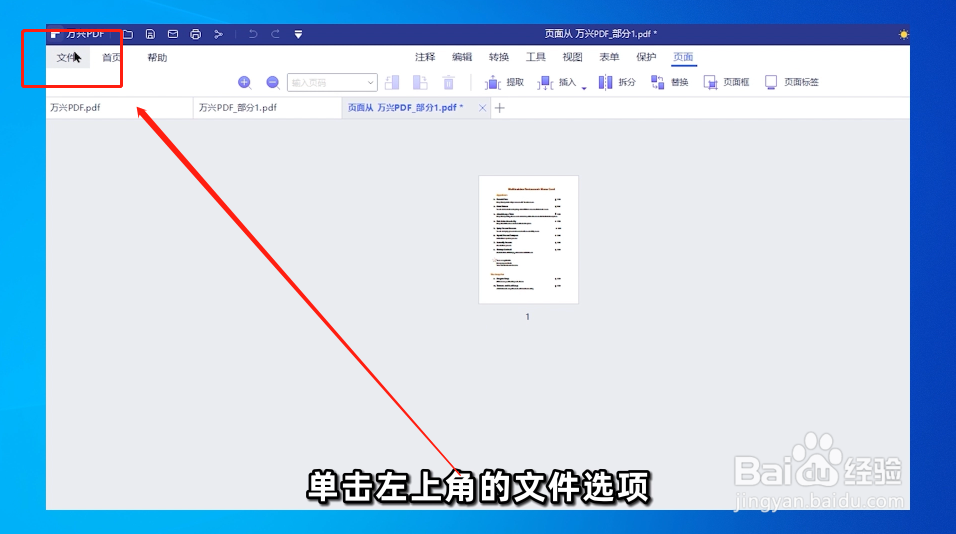Click the delete page trash icon
Viewport: 956px width, 534px height.
[449, 82]
